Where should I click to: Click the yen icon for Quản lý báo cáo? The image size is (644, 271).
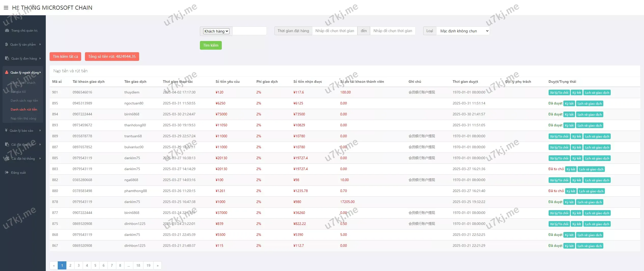(6, 130)
